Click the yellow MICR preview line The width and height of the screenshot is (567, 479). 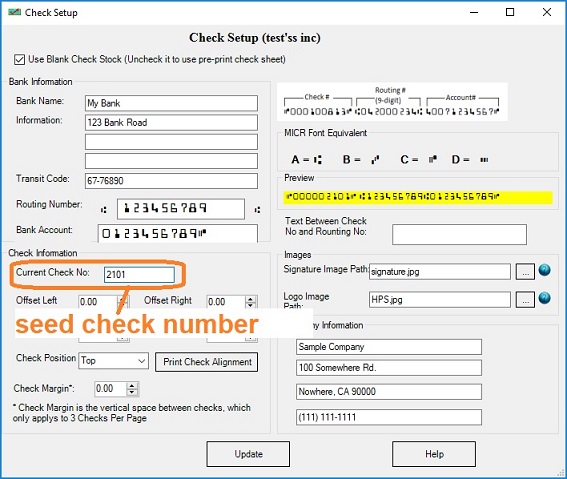418,197
